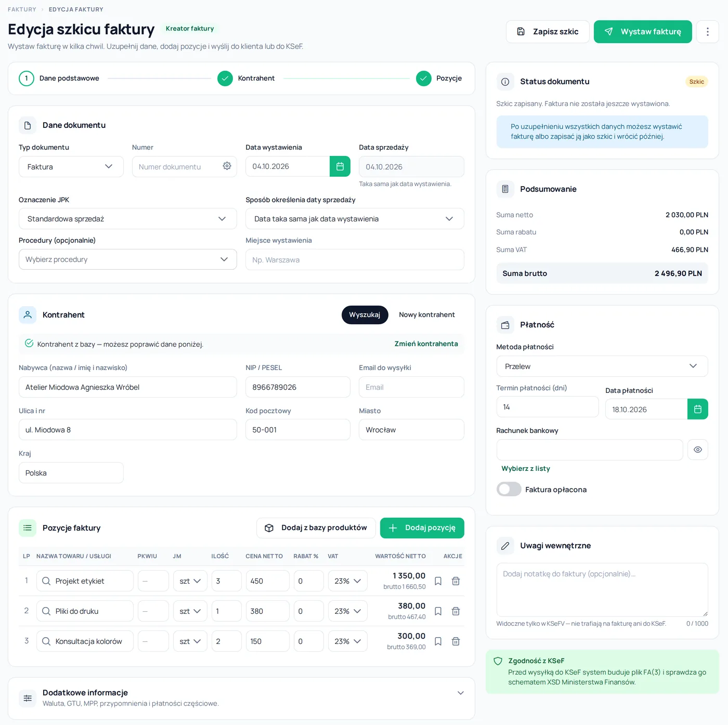Screen dimensions: 728x725
Task: Go to the Pozycje step
Action: [439, 78]
